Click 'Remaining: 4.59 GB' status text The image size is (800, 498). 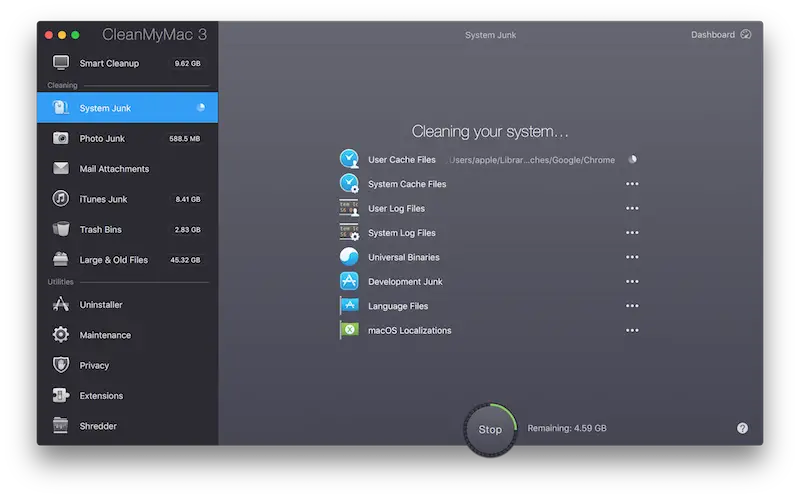567,428
